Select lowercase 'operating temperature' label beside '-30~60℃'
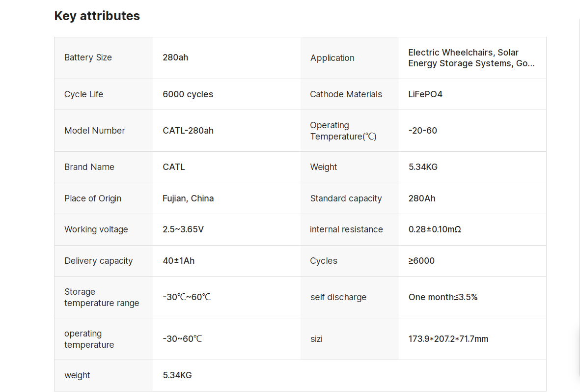Screen dimensions: 580x392 pos(89,339)
